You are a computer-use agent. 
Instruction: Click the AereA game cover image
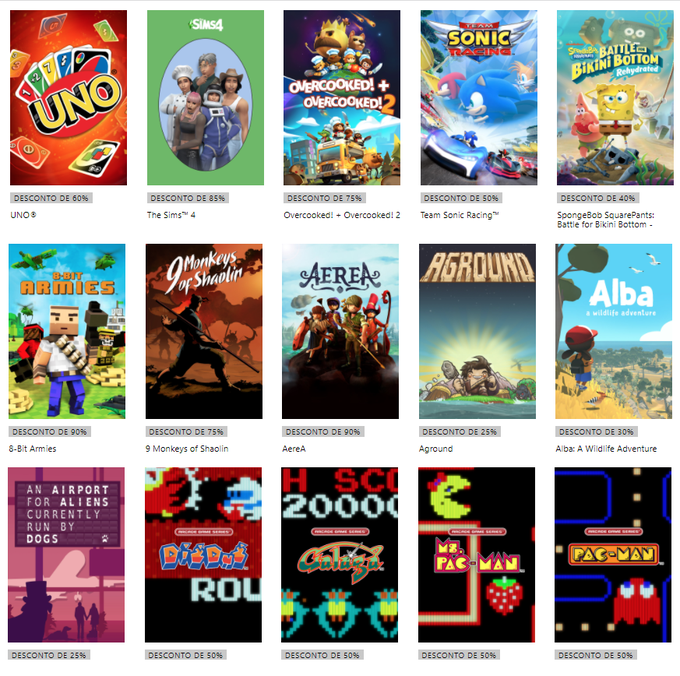(x=340, y=331)
